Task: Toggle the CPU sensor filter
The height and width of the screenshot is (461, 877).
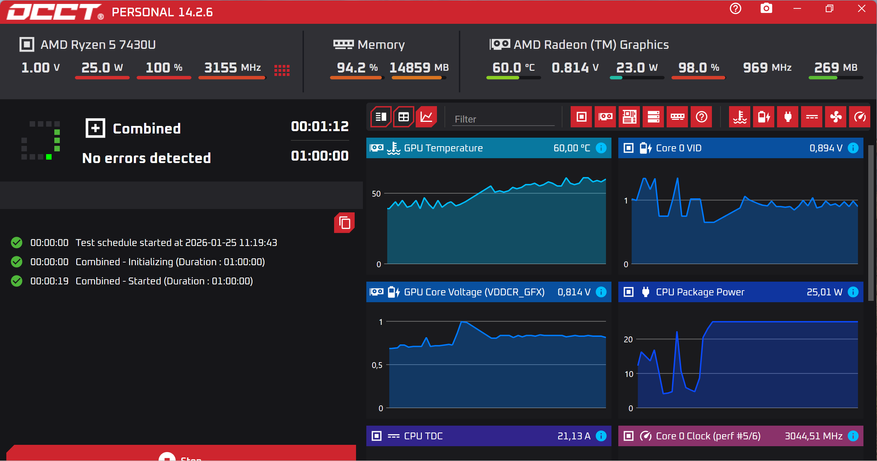Action: (x=581, y=117)
